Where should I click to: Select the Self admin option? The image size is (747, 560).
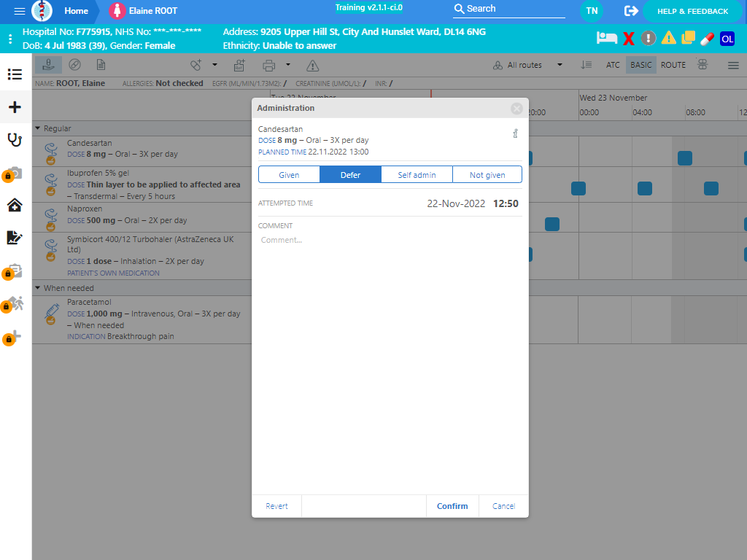[x=417, y=175]
